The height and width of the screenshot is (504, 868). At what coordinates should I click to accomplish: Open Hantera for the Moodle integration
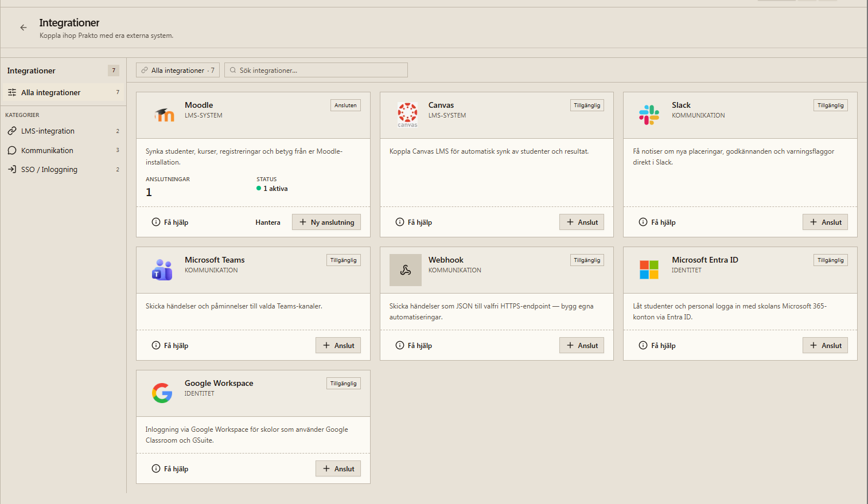[x=268, y=222]
